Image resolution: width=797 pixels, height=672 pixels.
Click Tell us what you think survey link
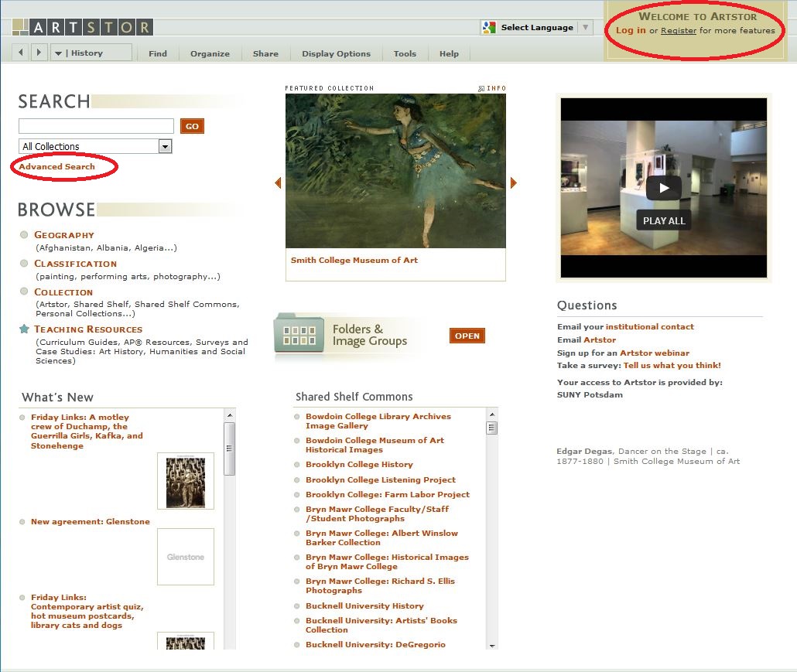[x=672, y=365]
